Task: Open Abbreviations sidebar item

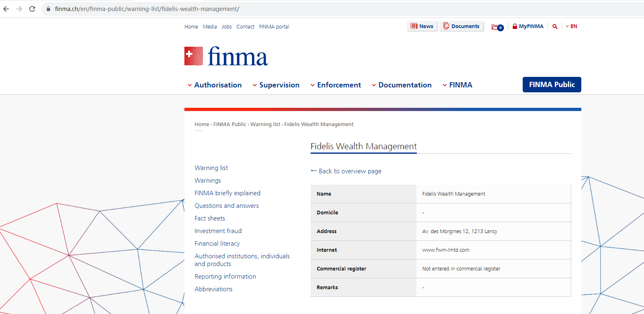Action: pyautogui.click(x=214, y=289)
